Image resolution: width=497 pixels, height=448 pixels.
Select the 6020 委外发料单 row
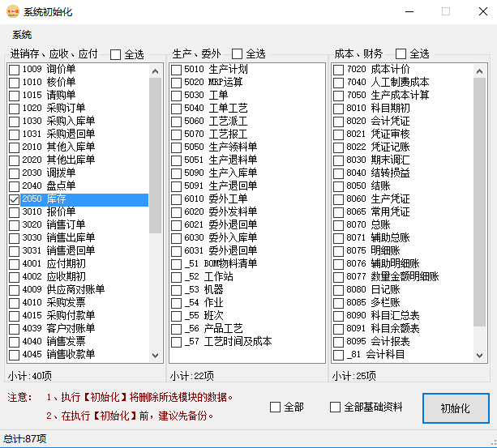click(247, 212)
